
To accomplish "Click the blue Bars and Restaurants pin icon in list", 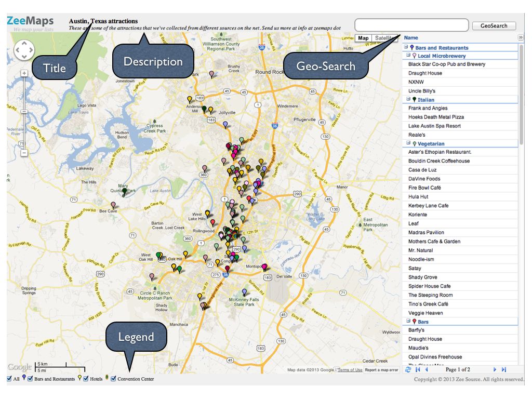I will pos(412,47).
